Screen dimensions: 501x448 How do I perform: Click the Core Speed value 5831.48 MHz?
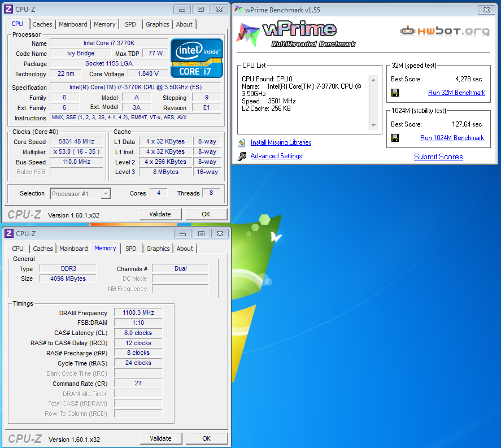(x=77, y=142)
